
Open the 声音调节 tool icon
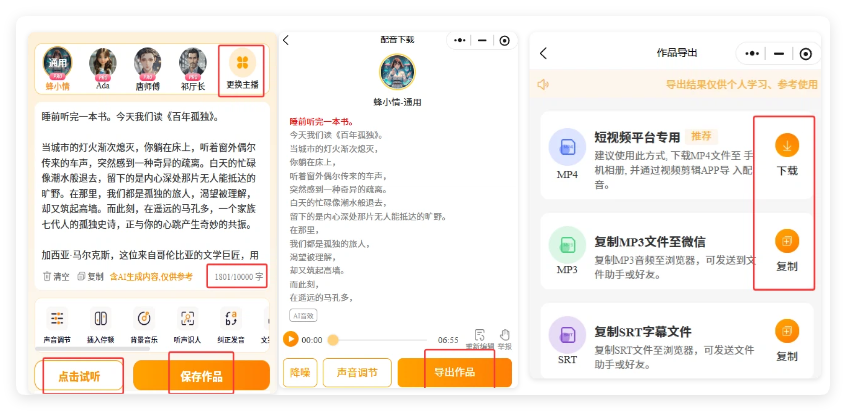[58, 319]
